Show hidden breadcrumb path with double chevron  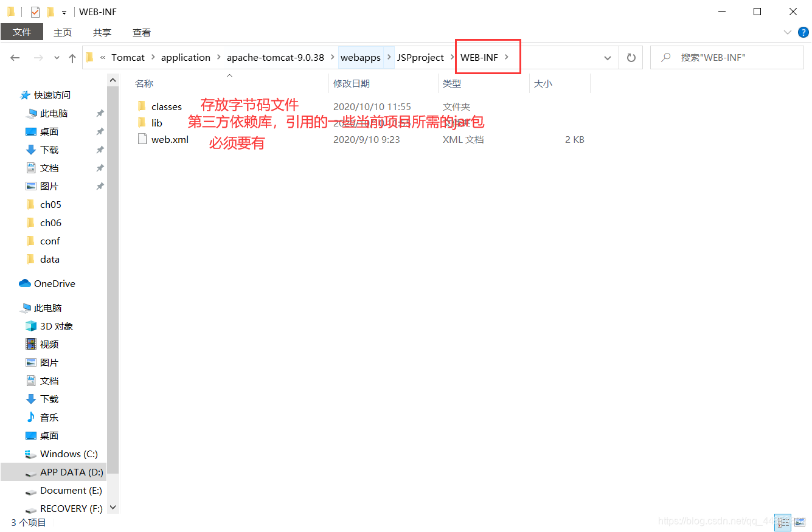click(103, 58)
